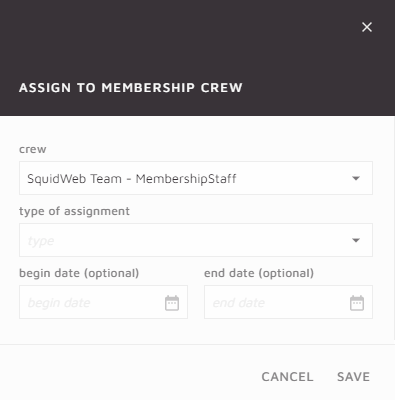The height and width of the screenshot is (400, 395).
Task: Open the SquidWeb Team - MembershipStaff combo box
Action: click(x=196, y=178)
